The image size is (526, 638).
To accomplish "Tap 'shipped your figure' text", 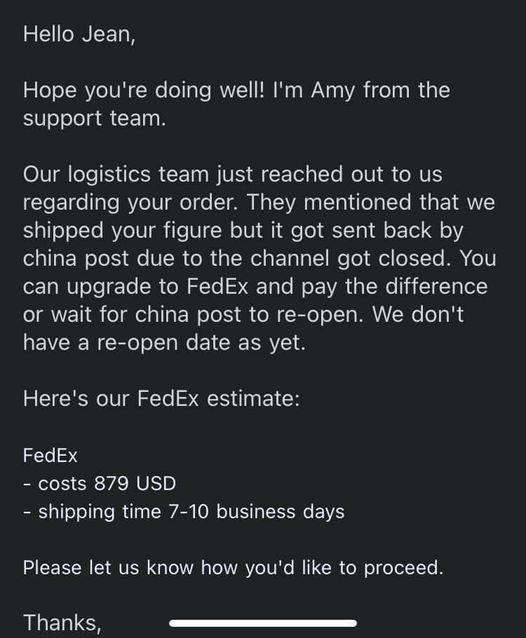I will (122, 231).
